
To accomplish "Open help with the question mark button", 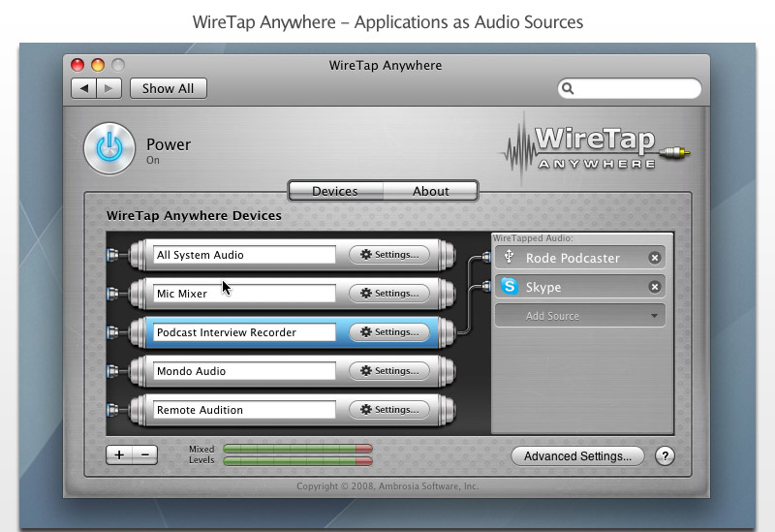I will pos(665,455).
